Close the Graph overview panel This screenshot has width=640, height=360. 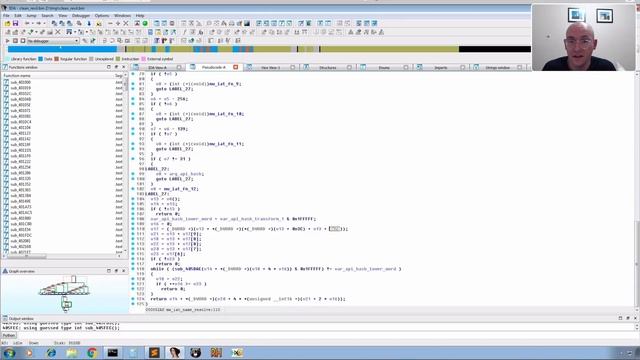pyautogui.click(x=124, y=271)
